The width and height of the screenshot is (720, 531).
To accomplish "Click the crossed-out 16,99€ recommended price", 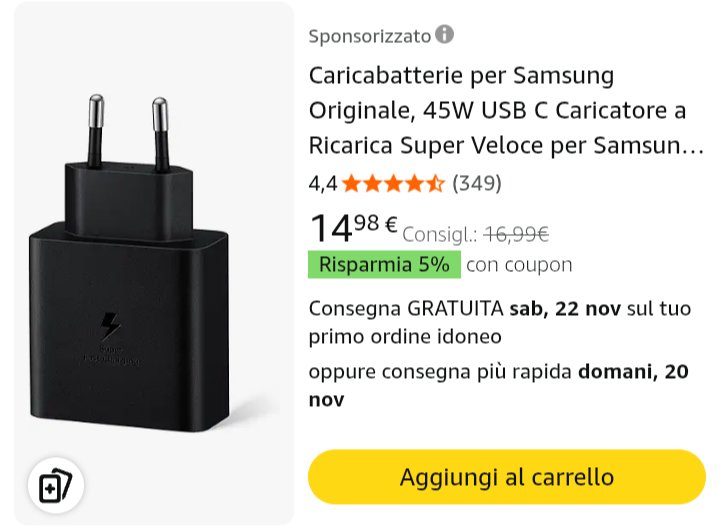I will pos(516,234).
